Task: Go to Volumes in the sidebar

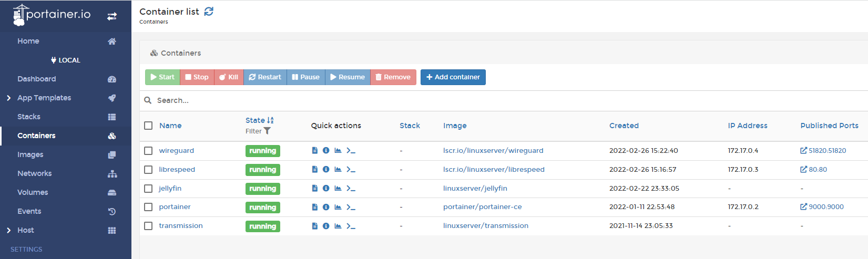Action: tap(33, 192)
